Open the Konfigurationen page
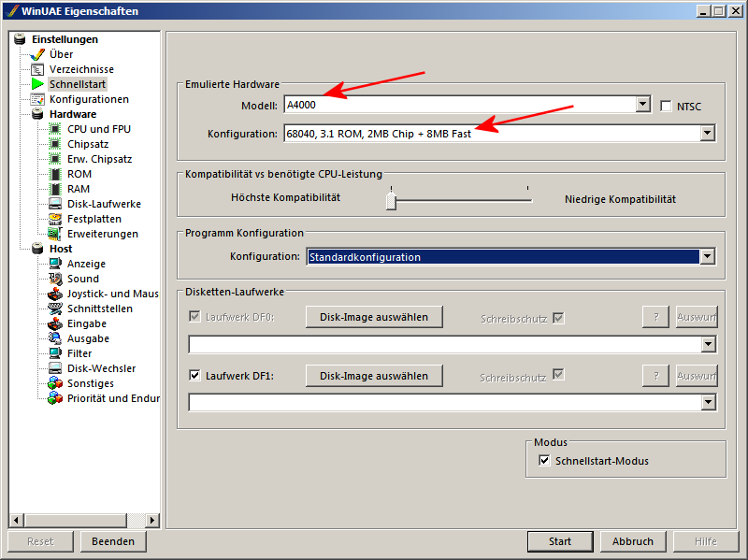 tap(89, 99)
